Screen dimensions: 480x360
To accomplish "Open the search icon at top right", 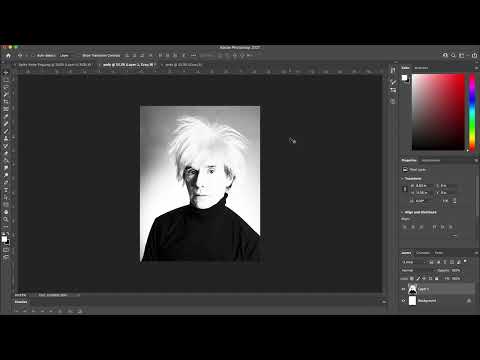I will tap(453, 55).
